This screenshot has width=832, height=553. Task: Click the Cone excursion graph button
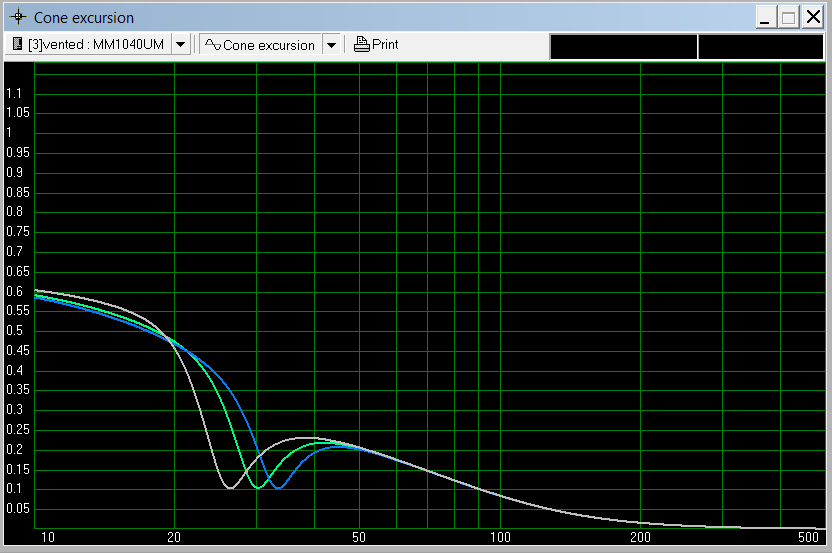(x=261, y=45)
